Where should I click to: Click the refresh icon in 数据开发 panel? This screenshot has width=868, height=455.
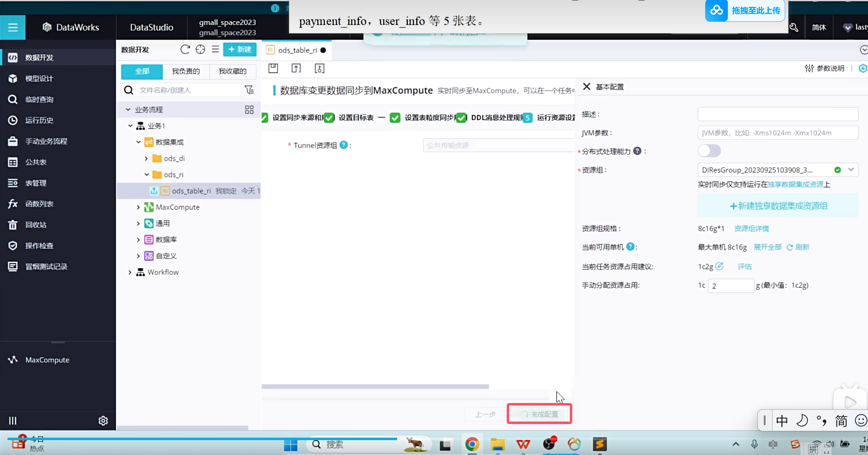point(185,50)
